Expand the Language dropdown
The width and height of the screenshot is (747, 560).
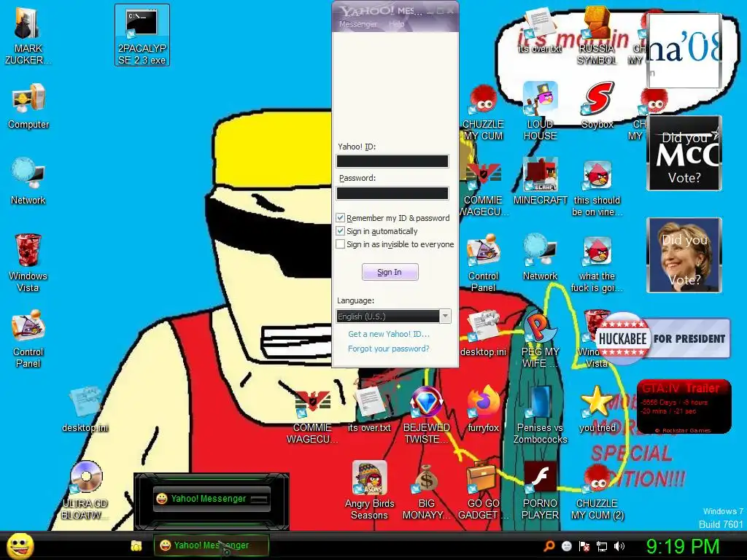[x=445, y=316]
